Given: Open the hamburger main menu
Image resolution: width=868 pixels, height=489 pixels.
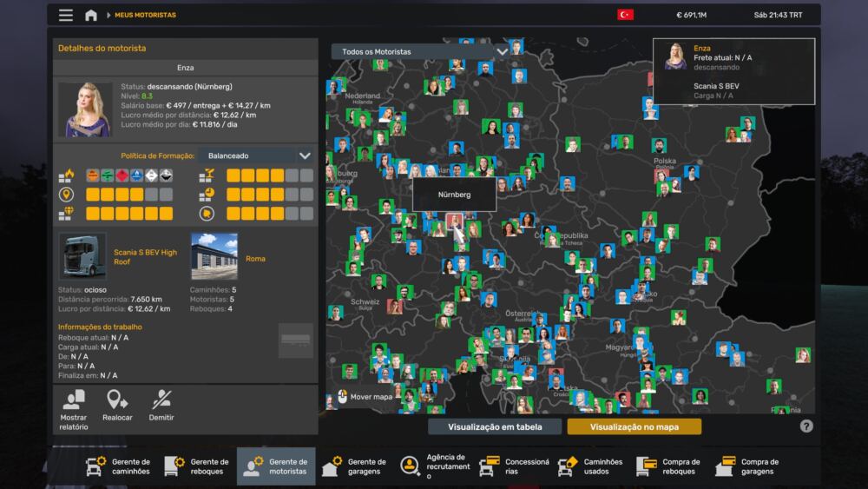Looking at the screenshot, I should coord(66,15).
